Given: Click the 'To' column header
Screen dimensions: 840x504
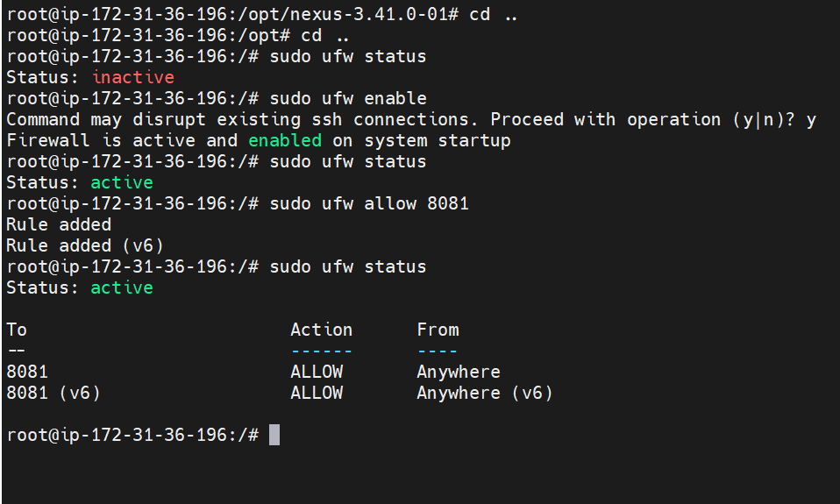Looking at the screenshot, I should pos(17,330).
